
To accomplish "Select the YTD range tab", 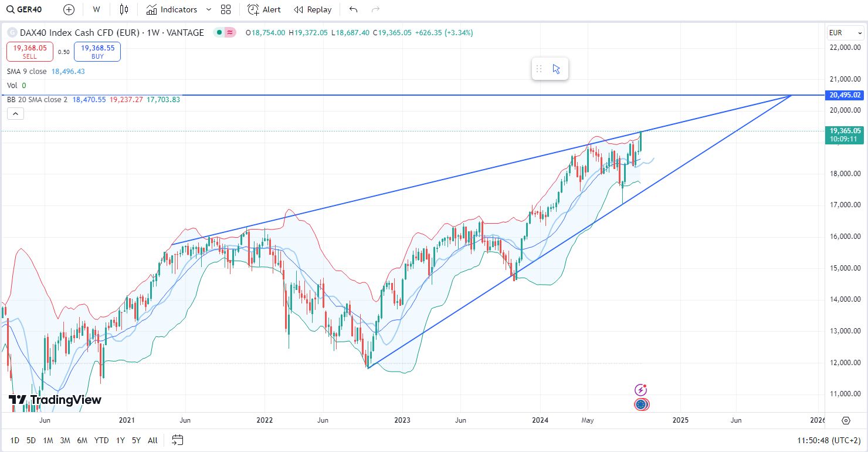I will [x=101, y=440].
